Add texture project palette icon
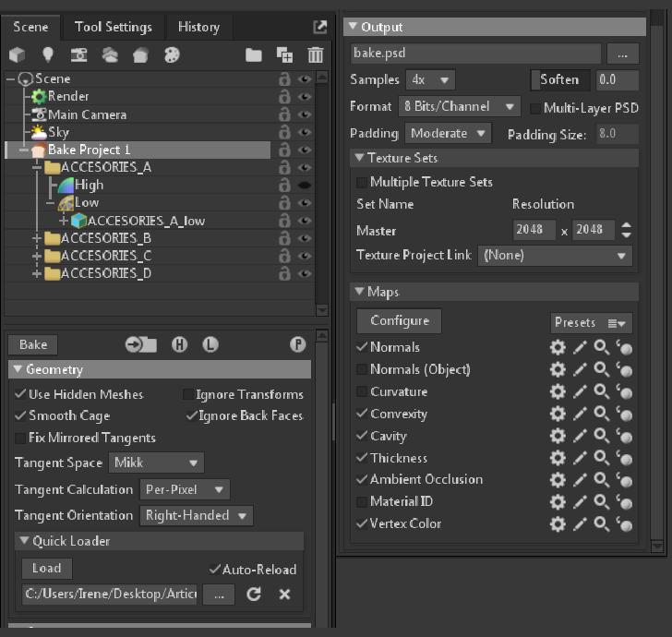This screenshot has width=672, height=637. pyautogui.click(x=172, y=54)
